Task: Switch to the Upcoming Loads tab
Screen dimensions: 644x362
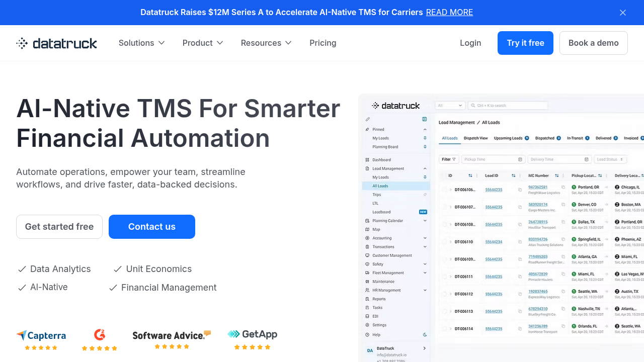Action: [511, 138]
